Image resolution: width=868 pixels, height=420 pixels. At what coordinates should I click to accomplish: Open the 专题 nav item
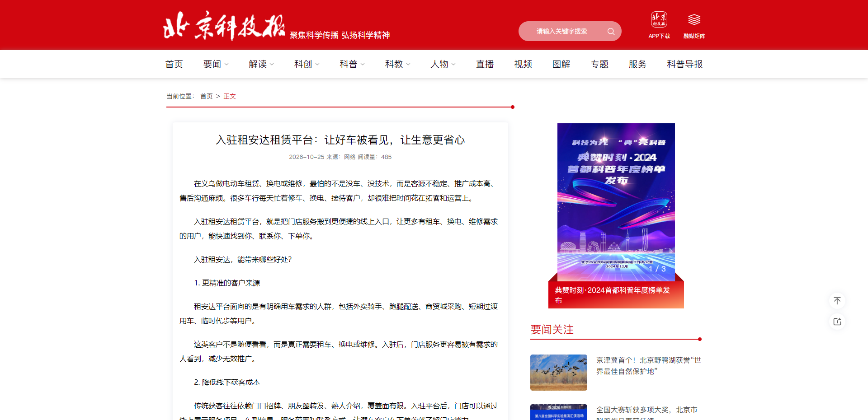click(599, 64)
